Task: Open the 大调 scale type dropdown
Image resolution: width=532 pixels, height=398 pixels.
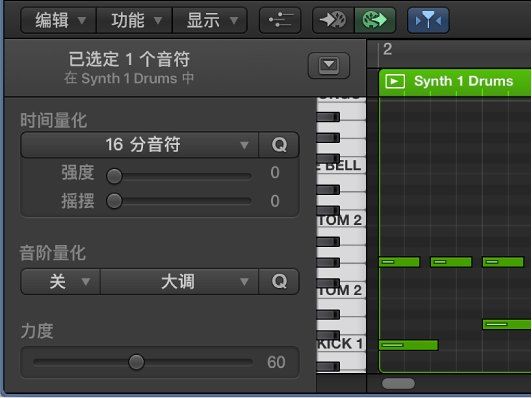Action: 179,282
